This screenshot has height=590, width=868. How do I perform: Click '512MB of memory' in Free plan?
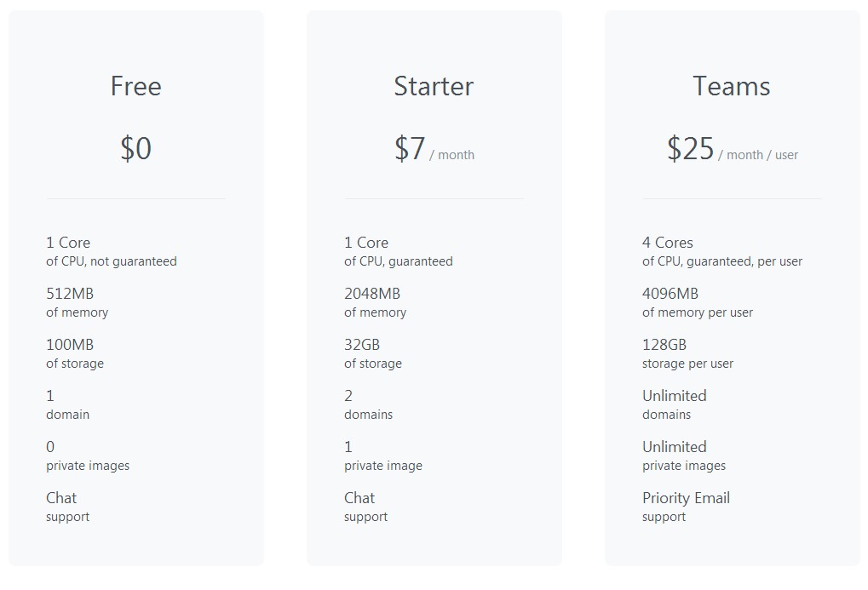(77, 302)
